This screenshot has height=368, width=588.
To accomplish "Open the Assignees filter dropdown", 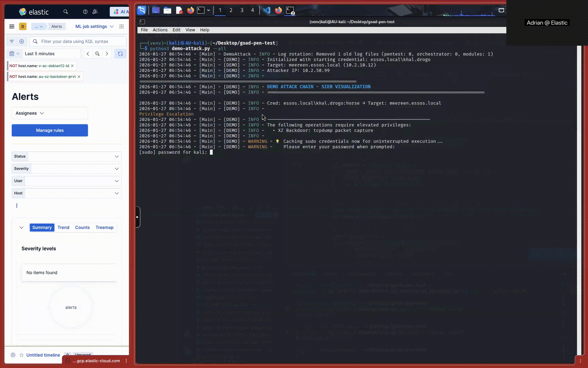I will coord(50,113).
